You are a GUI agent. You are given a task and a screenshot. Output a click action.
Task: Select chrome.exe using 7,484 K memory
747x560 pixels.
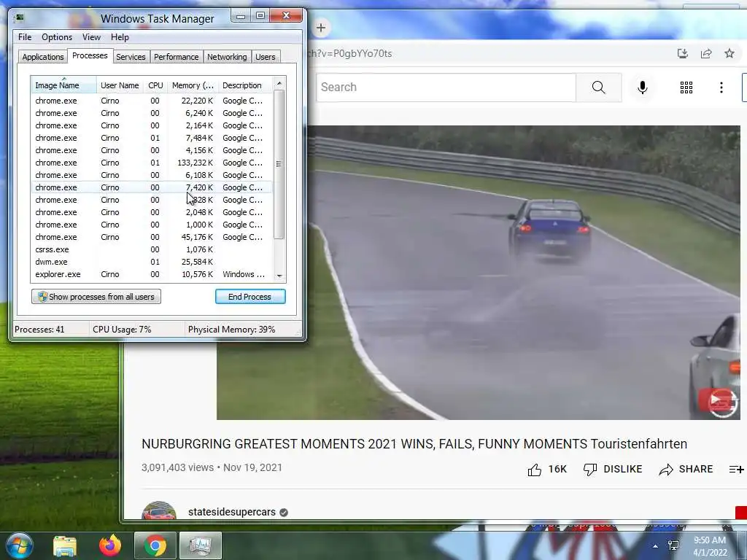152,138
